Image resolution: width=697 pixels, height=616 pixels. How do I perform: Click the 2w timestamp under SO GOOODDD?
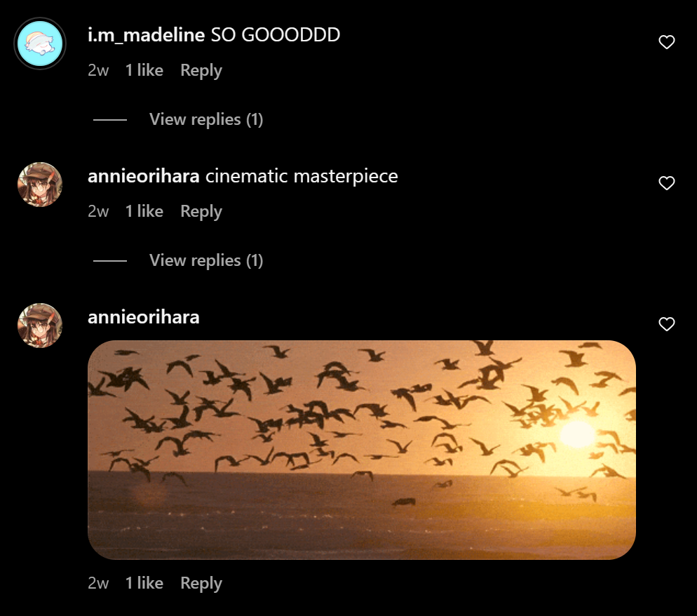[x=98, y=71]
